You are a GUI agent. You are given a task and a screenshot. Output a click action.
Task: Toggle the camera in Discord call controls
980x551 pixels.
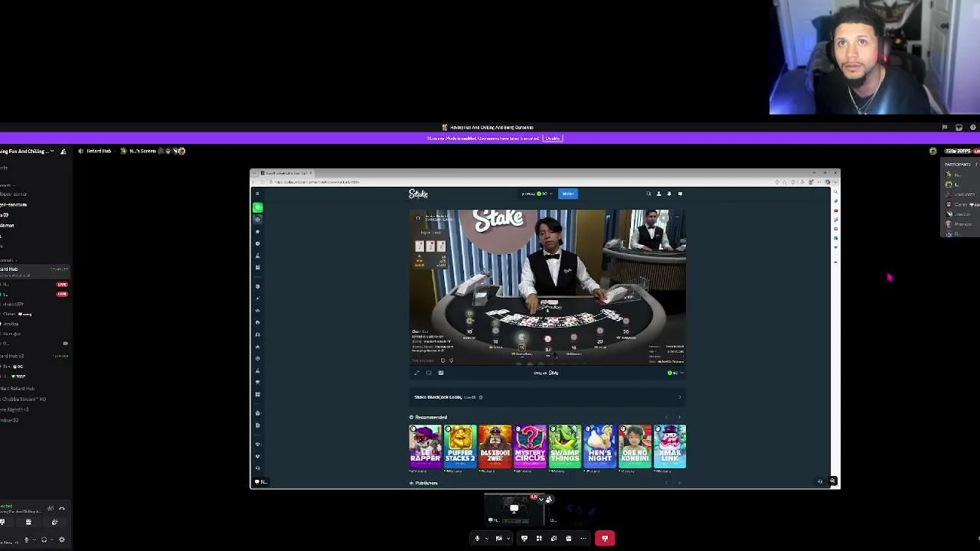tap(498, 539)
